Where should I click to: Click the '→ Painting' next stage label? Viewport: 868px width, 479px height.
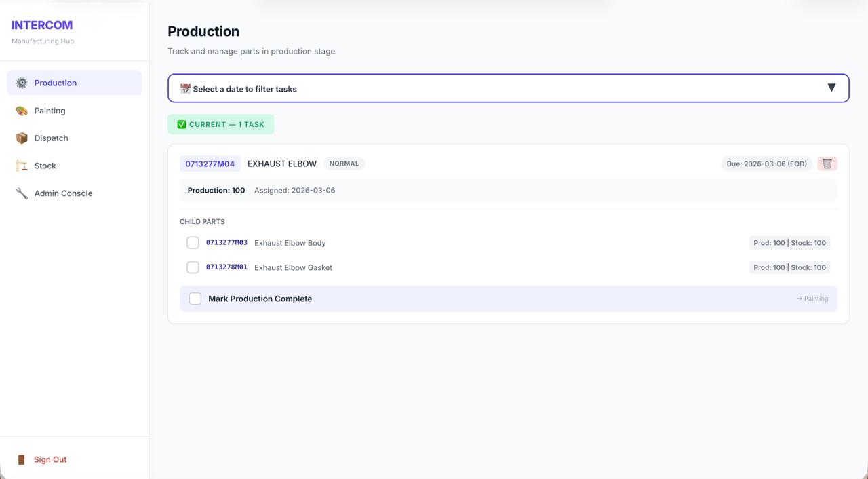pyautogui.click(x=812, y=299)
